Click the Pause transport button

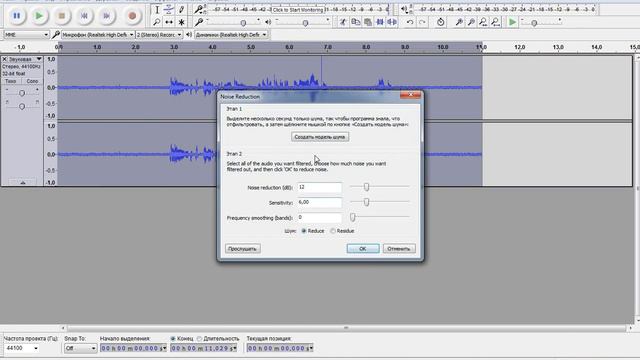[16, 16]
